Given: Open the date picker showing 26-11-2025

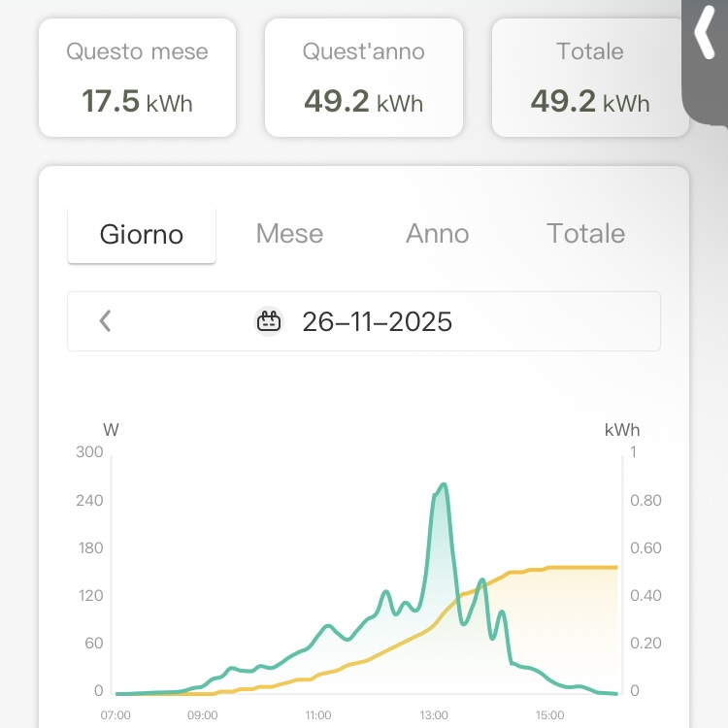Looking at the screenshot, I should (377, 321).
